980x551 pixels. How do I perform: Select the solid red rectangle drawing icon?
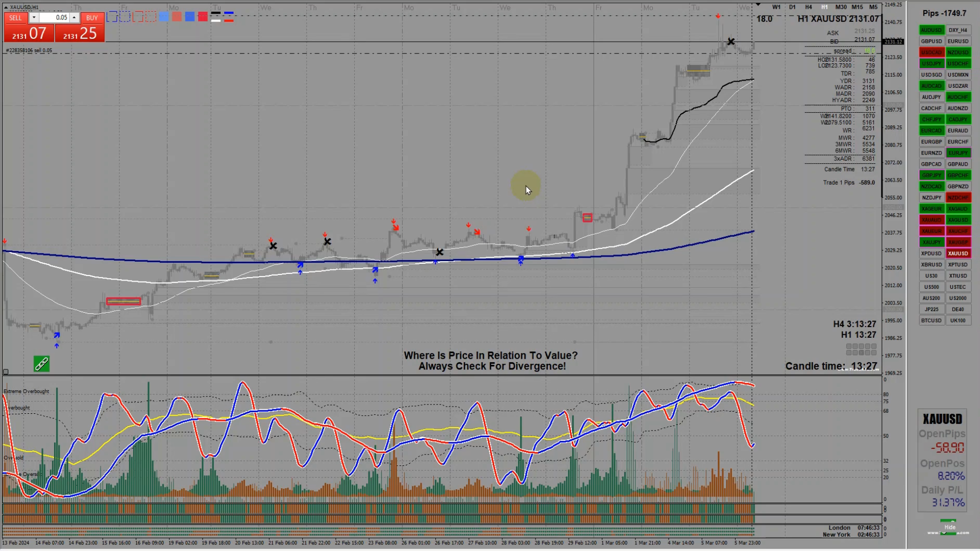138,17
